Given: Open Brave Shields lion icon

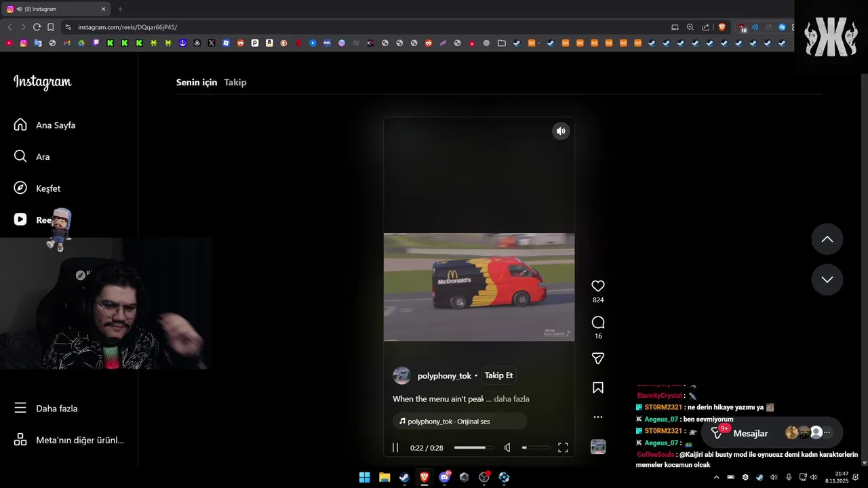Looking at the screenshot, I should tap(722, 27).
